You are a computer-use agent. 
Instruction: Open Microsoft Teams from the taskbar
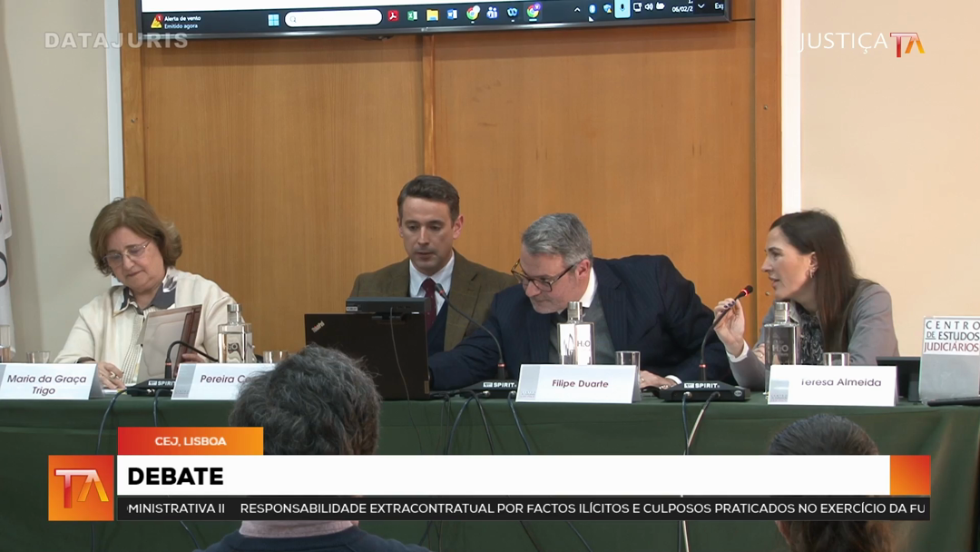493,14
